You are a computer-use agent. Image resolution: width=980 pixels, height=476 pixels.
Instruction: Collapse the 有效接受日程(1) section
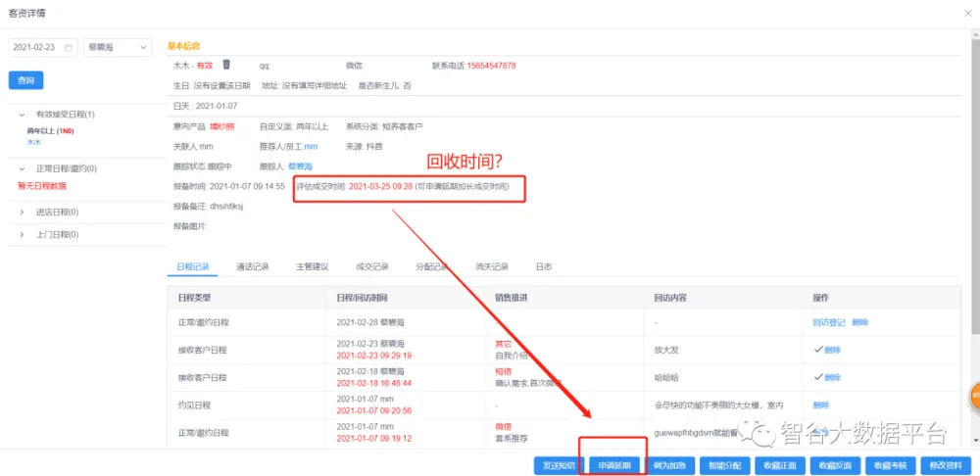point(22,115)
